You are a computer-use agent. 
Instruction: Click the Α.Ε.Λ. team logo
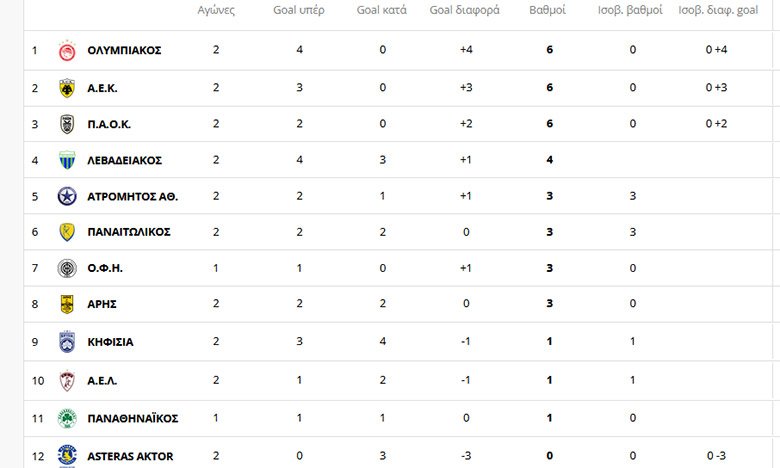(x=67, y=380)
